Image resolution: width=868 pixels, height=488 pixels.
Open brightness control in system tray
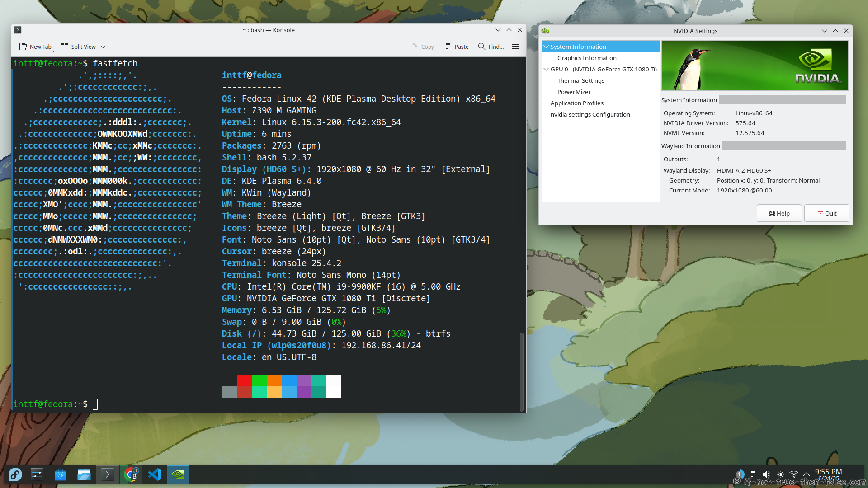(780, 474)
